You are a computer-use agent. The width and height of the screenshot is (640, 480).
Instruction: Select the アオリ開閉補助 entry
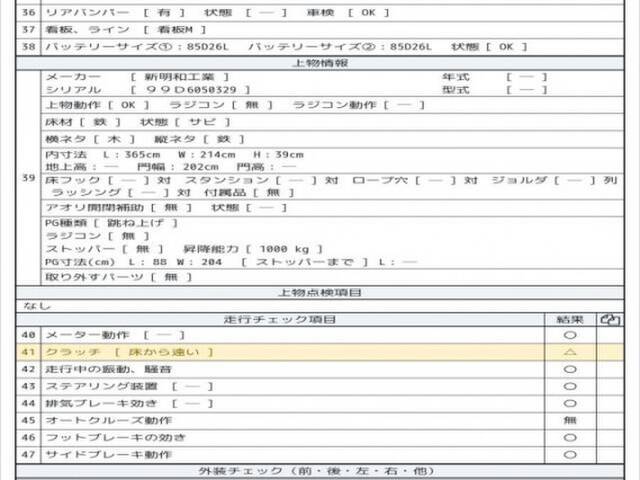coord(118,208)
